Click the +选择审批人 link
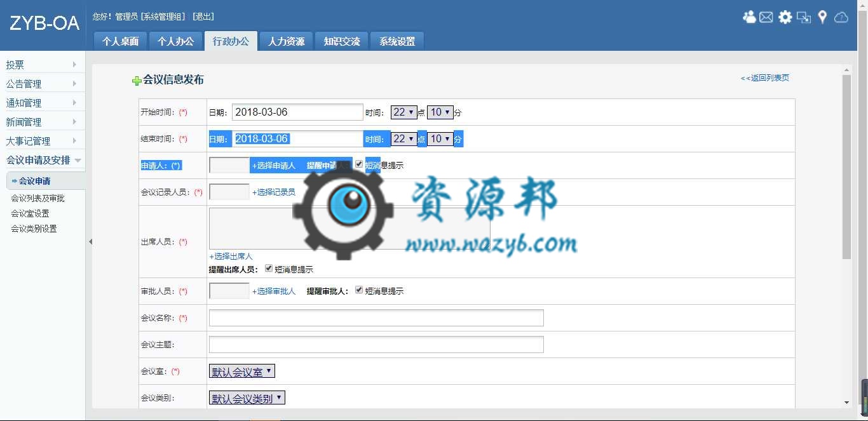 pos(274,291)
